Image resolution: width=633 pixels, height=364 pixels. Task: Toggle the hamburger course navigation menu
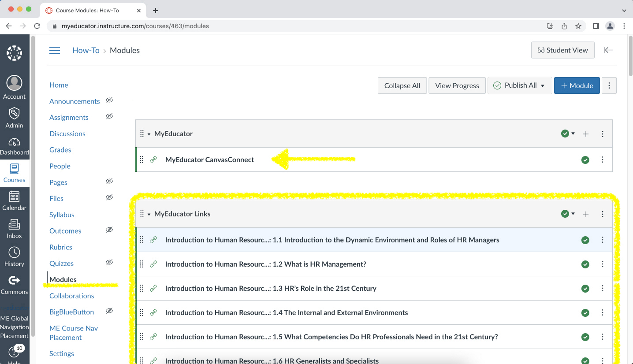[x=55, y=50]
